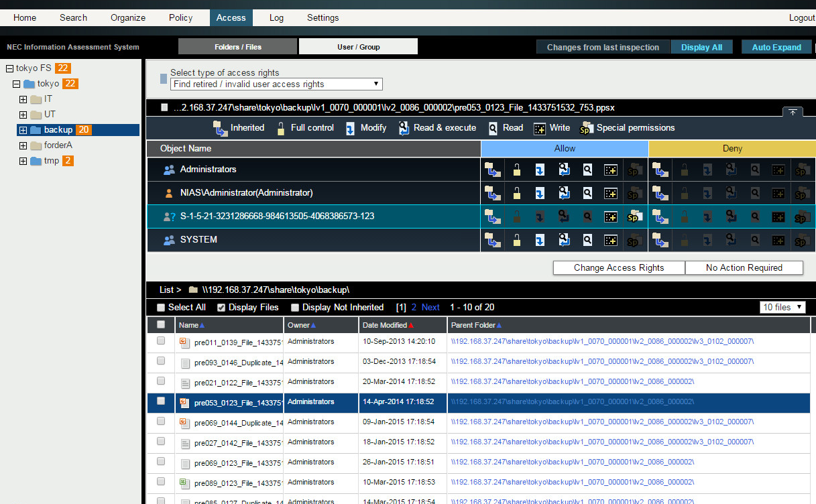Click the PowerPoint file icon of pre011_0139
The width and height of the screenshot is (816, 504).
pos(185,342)
